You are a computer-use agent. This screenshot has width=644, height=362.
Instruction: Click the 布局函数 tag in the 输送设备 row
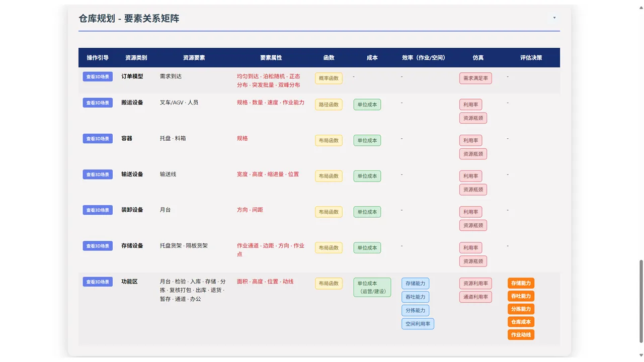(329, 176)
